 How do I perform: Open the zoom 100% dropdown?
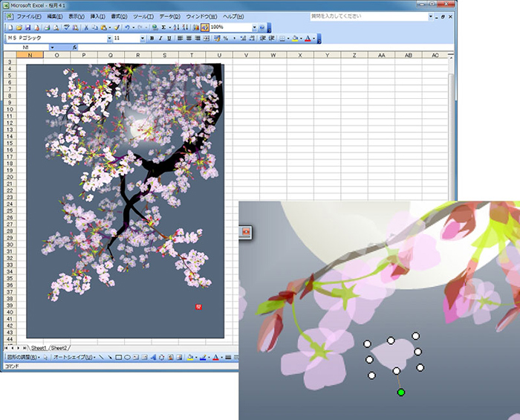[253, 28]
